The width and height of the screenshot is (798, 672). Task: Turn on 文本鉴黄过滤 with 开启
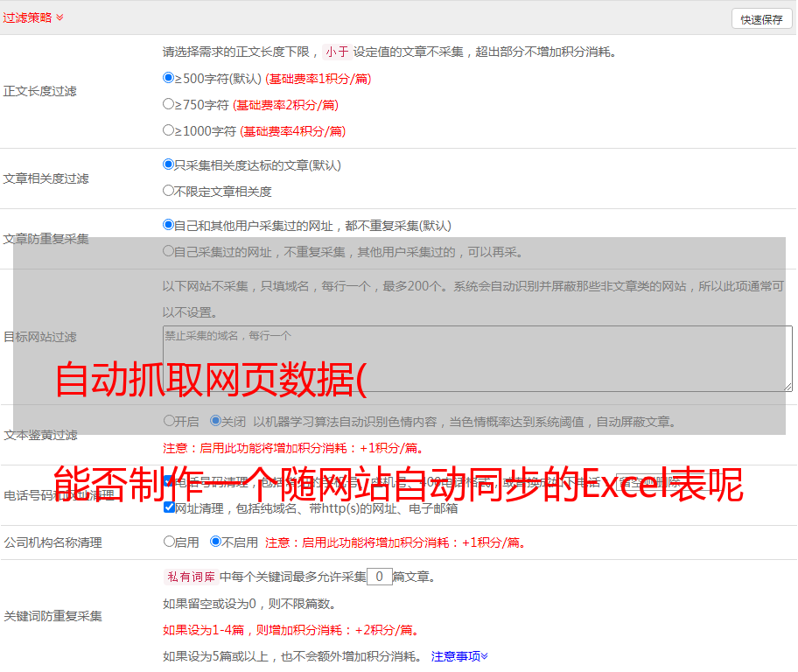coord(169,421)
